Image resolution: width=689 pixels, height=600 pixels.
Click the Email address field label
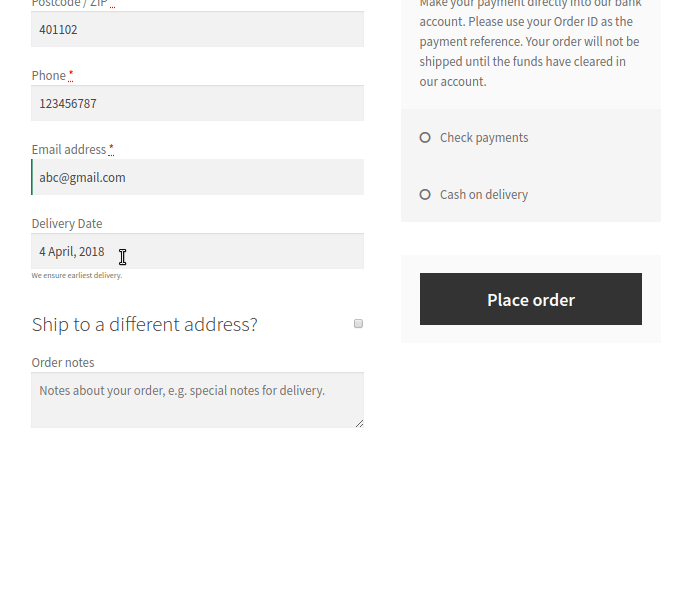pyautogui.click(x=68, y=150)
